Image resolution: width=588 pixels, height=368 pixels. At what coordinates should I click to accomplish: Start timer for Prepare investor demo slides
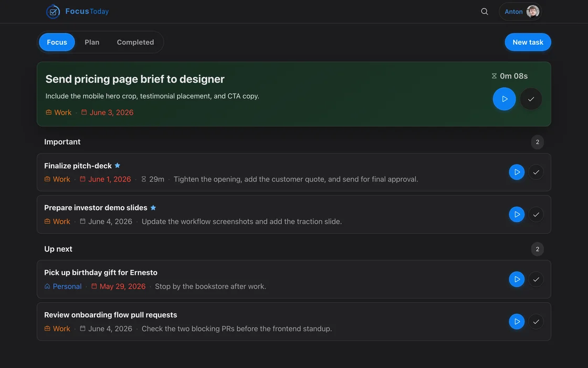(517, 214)
